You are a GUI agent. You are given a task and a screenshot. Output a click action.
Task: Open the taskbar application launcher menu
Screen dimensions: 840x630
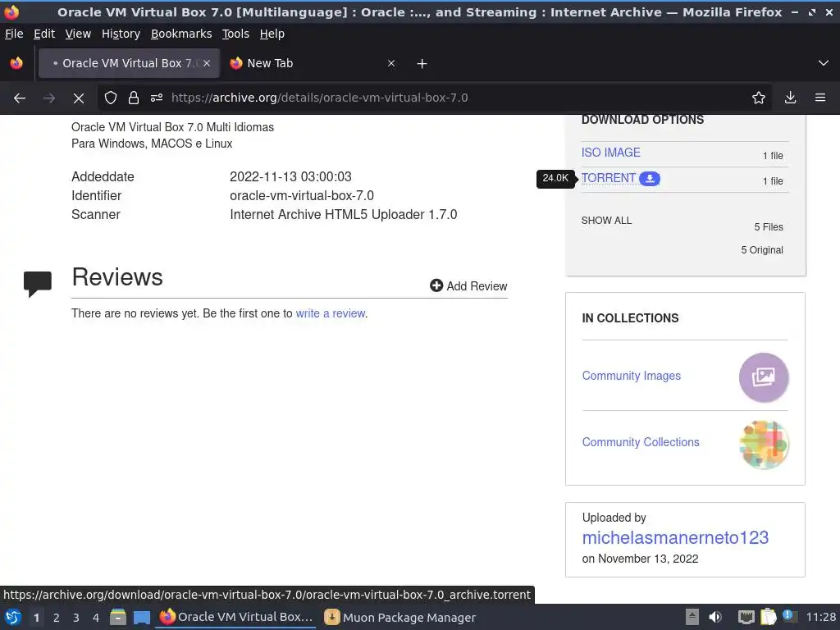point(13,618)
